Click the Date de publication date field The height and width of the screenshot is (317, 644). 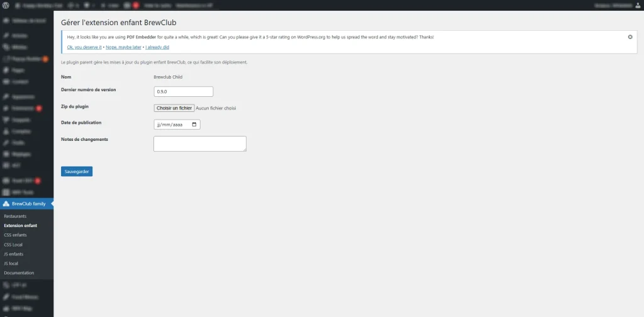(177, 125)
